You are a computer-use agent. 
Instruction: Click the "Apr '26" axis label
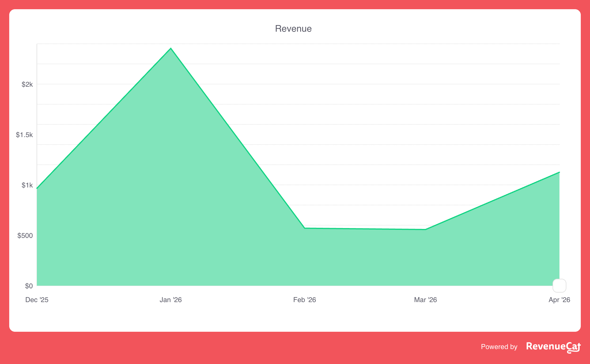click(x=559, y=300)
